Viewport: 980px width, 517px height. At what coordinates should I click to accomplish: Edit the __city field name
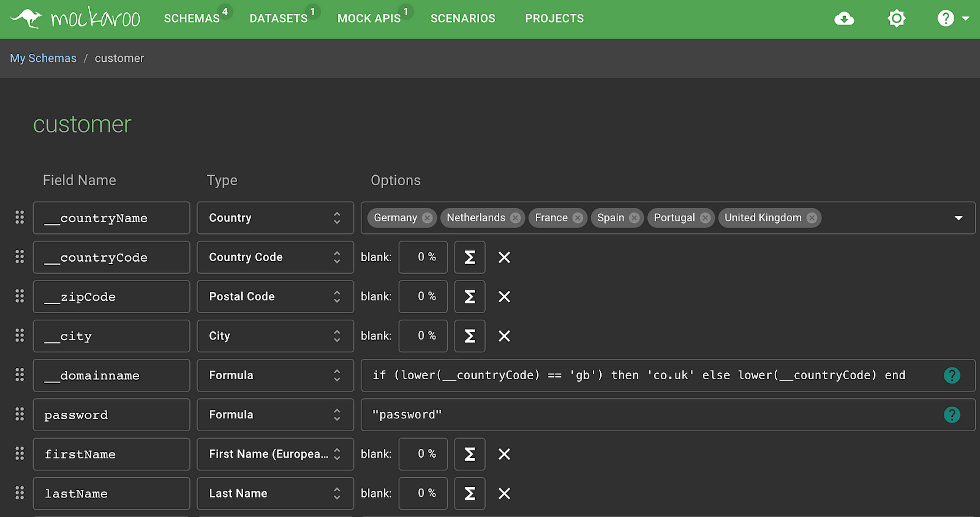click(111, 336)
